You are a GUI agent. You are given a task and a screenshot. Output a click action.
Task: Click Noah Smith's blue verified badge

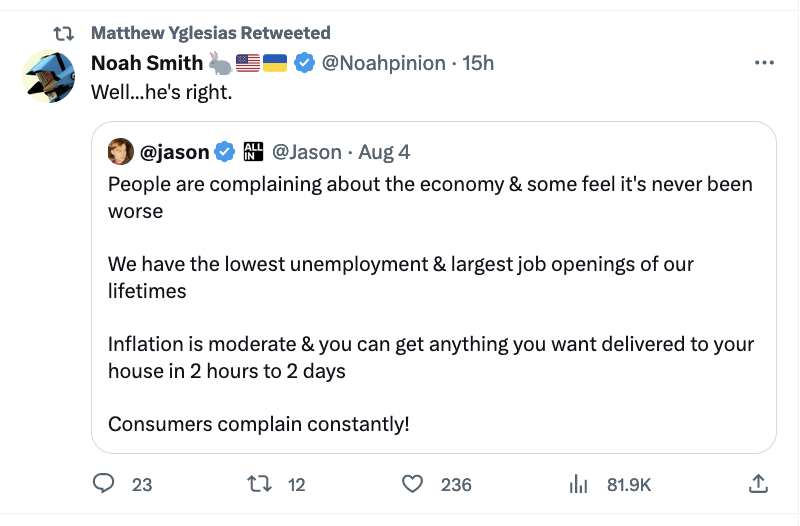click(x=304, y=63)
